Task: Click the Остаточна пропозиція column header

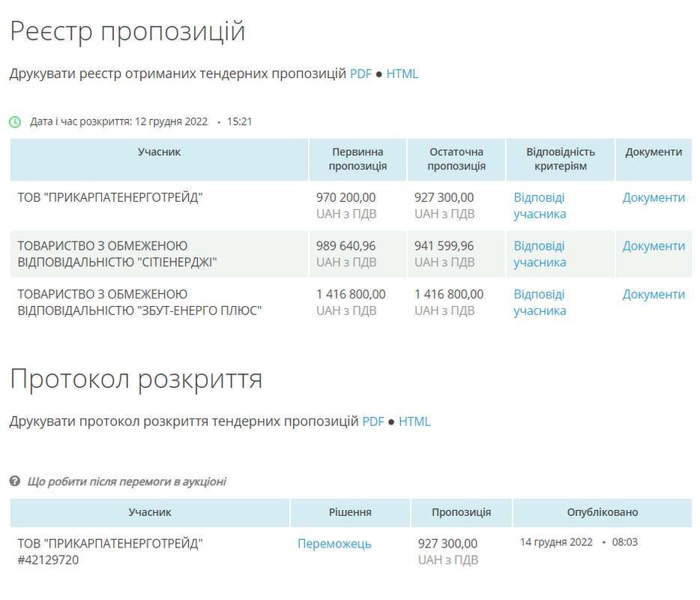Action: click(x=456, y=159)
